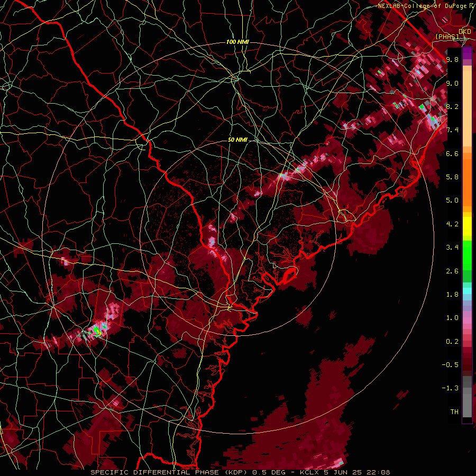Screen dimensions: 476x476
Task: Click the cyan segment of the color bar
Action: point(467,291)
